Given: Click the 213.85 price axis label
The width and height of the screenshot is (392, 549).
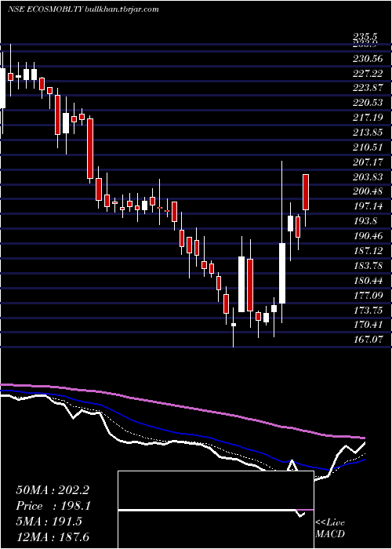Looking at the screenshot, I should pyautogui.click(x=367, y=133).
